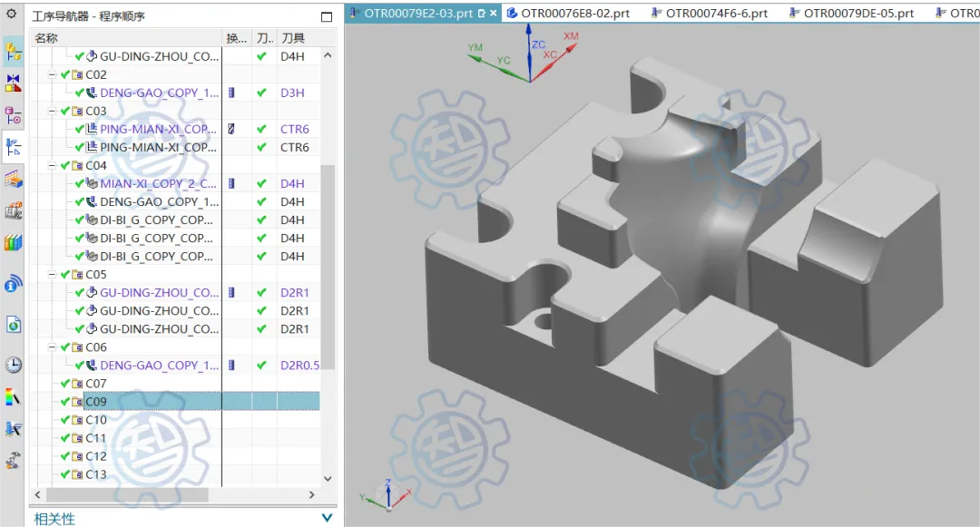
Task: Open the Web Browser sidebar icon
Action: coord(13,325)
